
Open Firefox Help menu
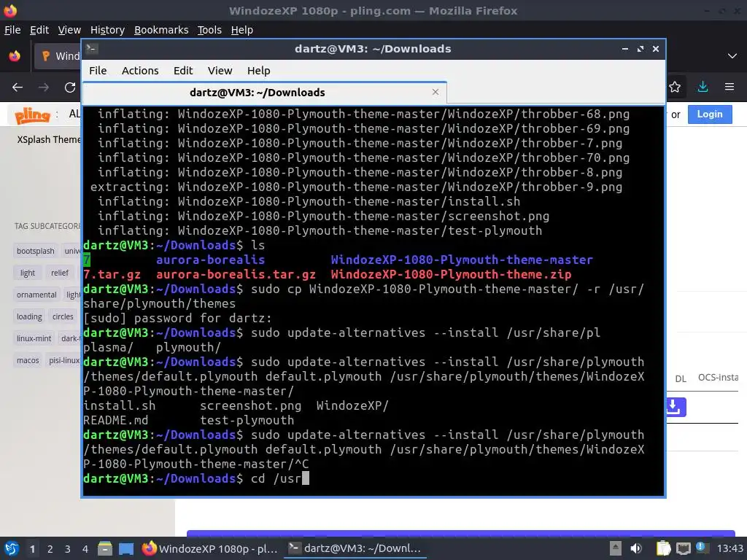click(242, 30)
